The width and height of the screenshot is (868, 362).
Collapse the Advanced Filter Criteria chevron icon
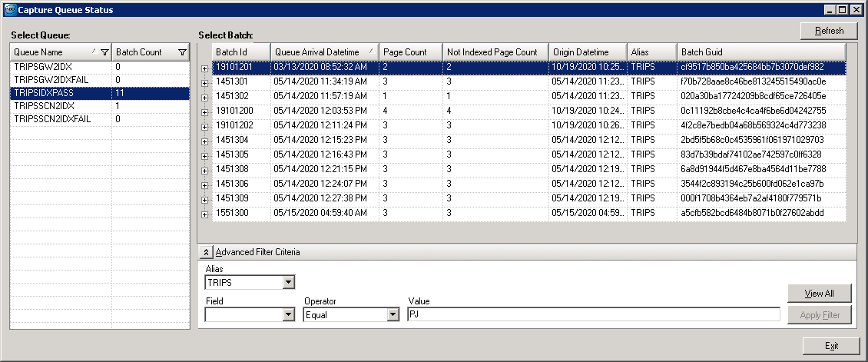point(206,252)
